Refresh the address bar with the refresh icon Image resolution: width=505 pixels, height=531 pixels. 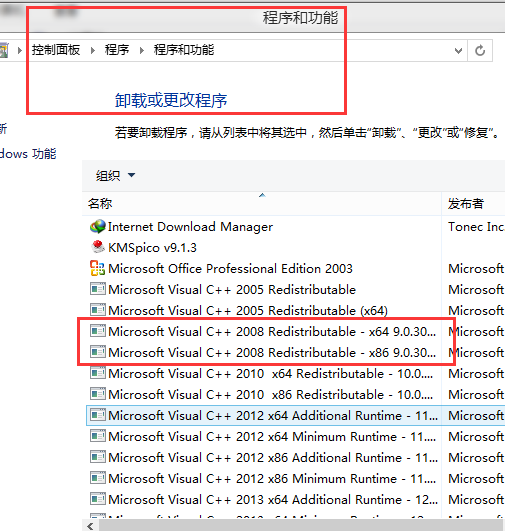click(x=480, y=50)
